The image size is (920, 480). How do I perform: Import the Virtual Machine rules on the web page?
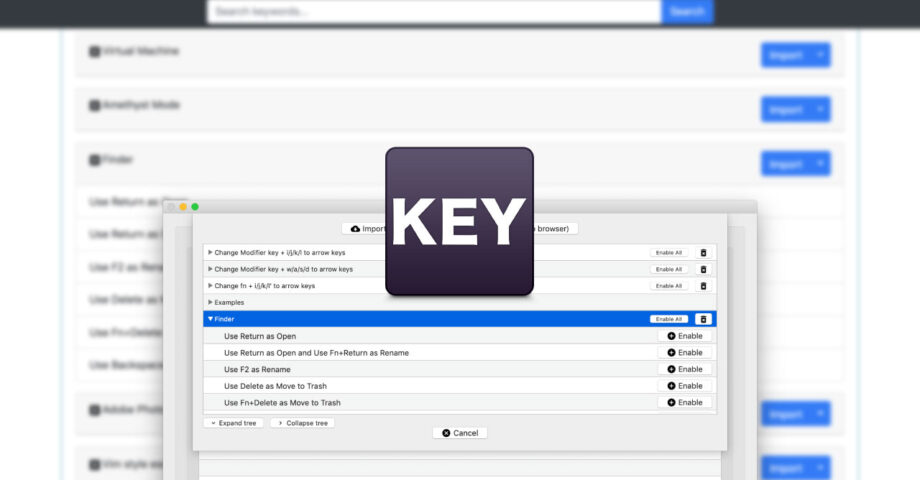pyautogui.click(x=786, y=55)
